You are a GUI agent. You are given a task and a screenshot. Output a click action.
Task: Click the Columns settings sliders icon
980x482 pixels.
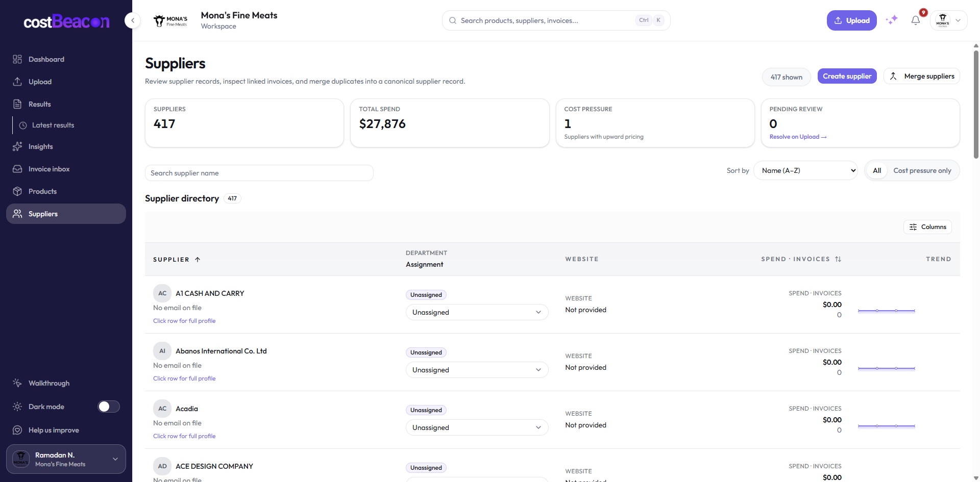[x=913, y=227]
